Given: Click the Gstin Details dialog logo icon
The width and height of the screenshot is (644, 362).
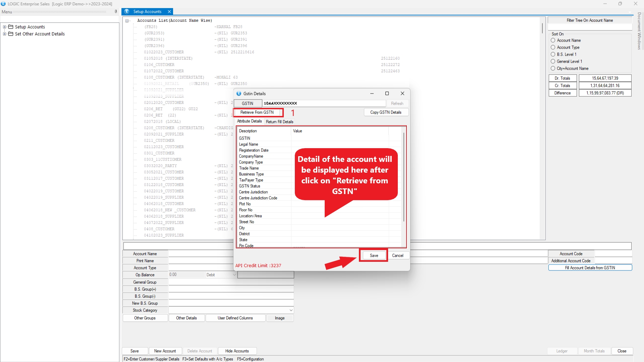Looking at the screenshot, I should pyautogui.click(x=239, y=94).
